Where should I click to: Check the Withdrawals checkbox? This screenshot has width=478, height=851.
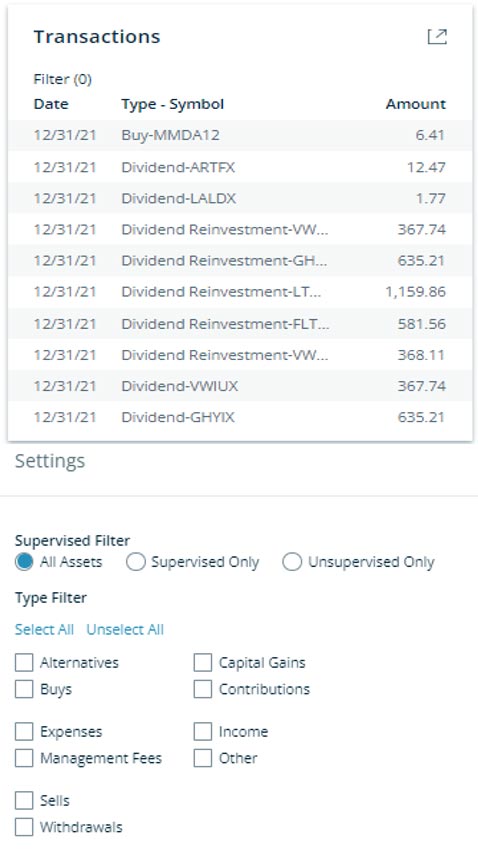coord(24,827)
